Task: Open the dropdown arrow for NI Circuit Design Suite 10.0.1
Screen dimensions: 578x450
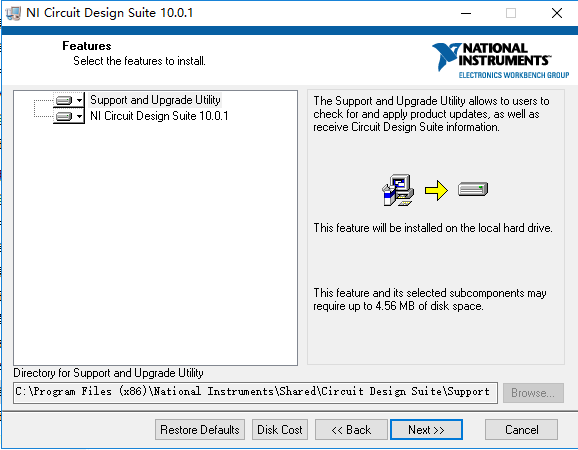Action: [x=79, y=116]
